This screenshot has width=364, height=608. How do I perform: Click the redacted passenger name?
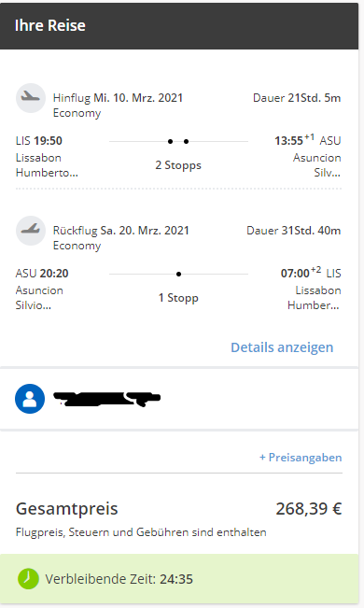tap(106, 399)
